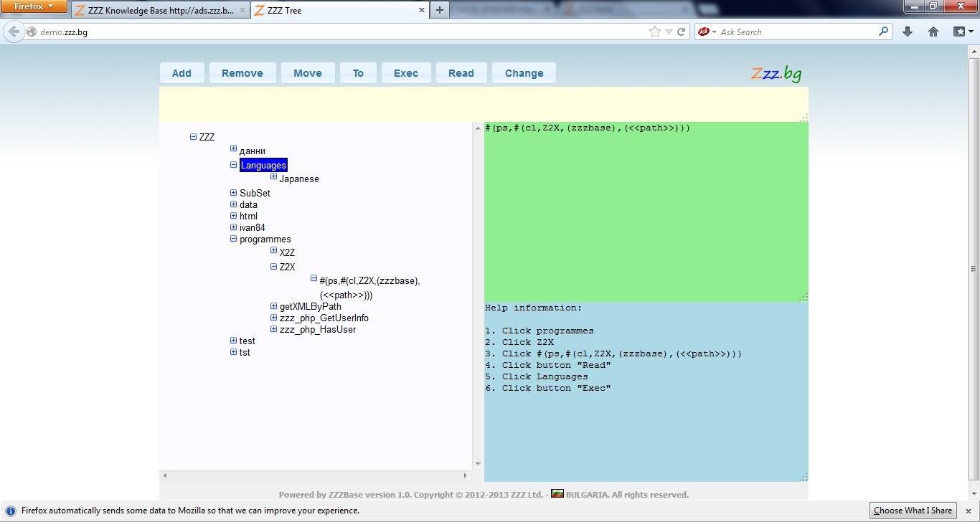Start a search with the magnifier icon

(x=884, y=31)
